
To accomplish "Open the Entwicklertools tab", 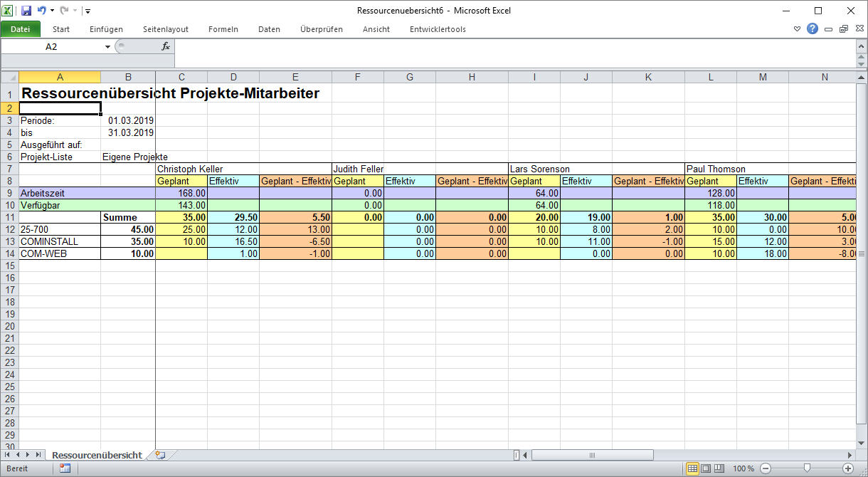I will (438, 29).
